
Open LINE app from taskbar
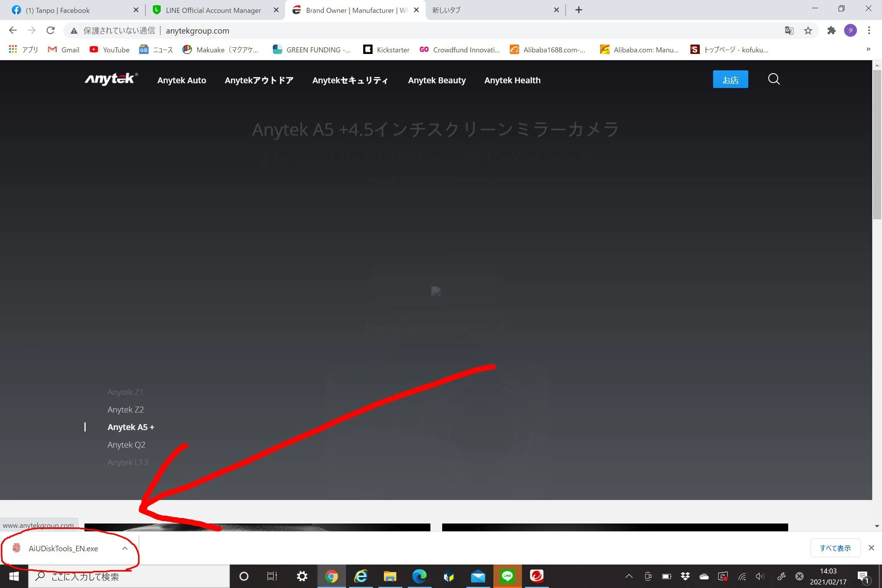coord(507,576)
